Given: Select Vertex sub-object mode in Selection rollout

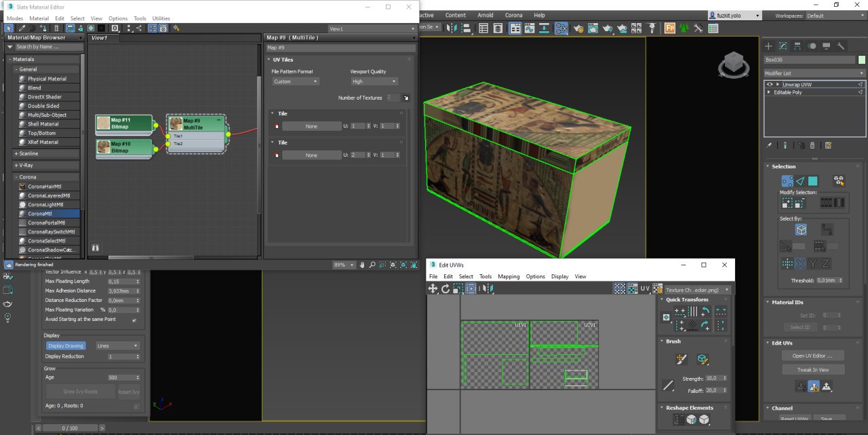Looking at the screenshot, I should [787, 181].
